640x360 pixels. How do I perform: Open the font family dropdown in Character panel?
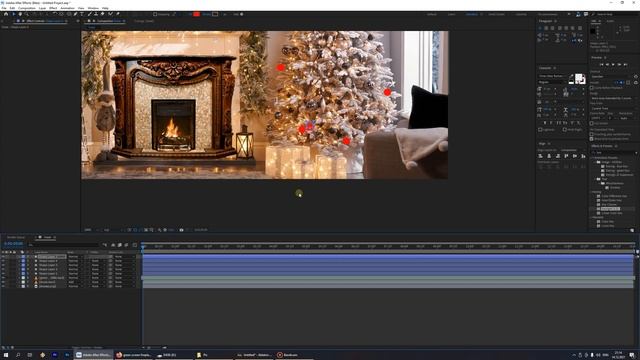(x=552, y=76)
